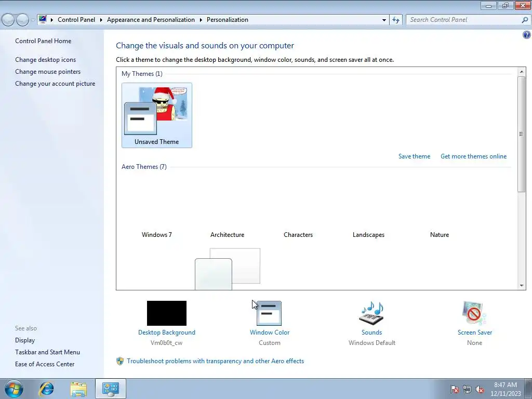The height and width of the screenshot is (399, 532).
Task: Open recent pages dropdown arrow
Action: pos(33,20)
